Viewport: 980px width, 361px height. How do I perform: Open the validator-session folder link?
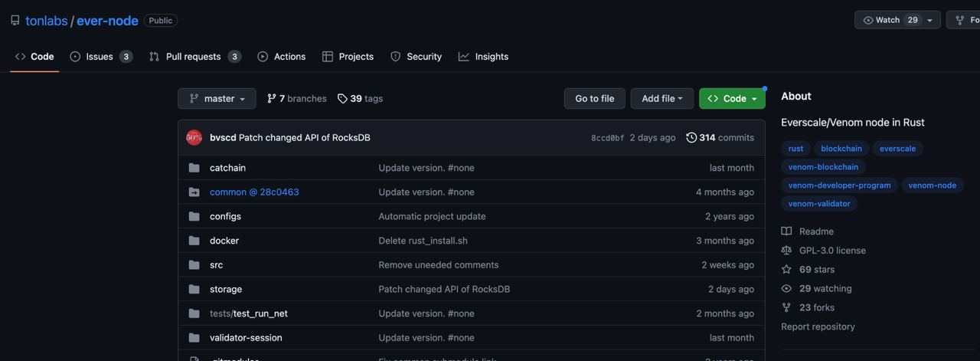[x=246, y=338]
